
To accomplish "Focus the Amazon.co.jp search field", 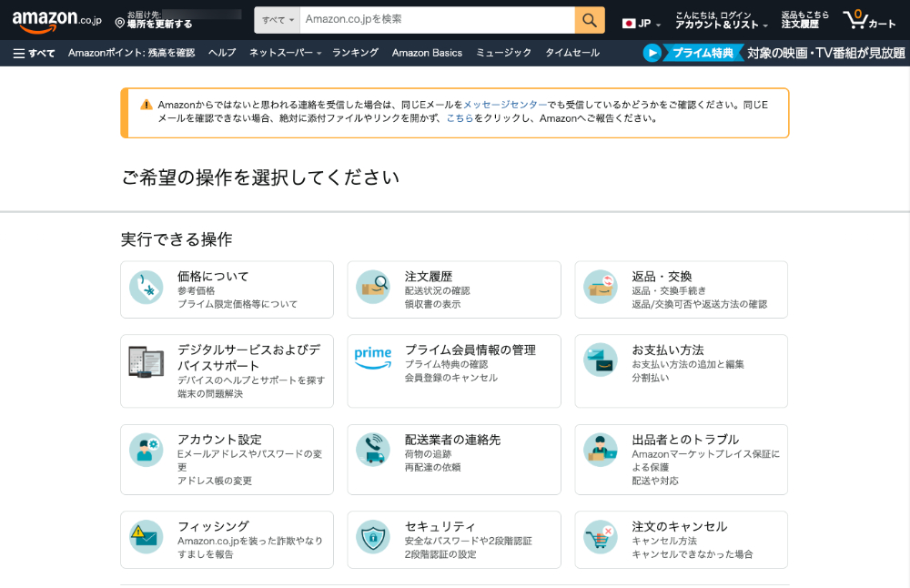I will pyautogui.click(x=438, y=20).
